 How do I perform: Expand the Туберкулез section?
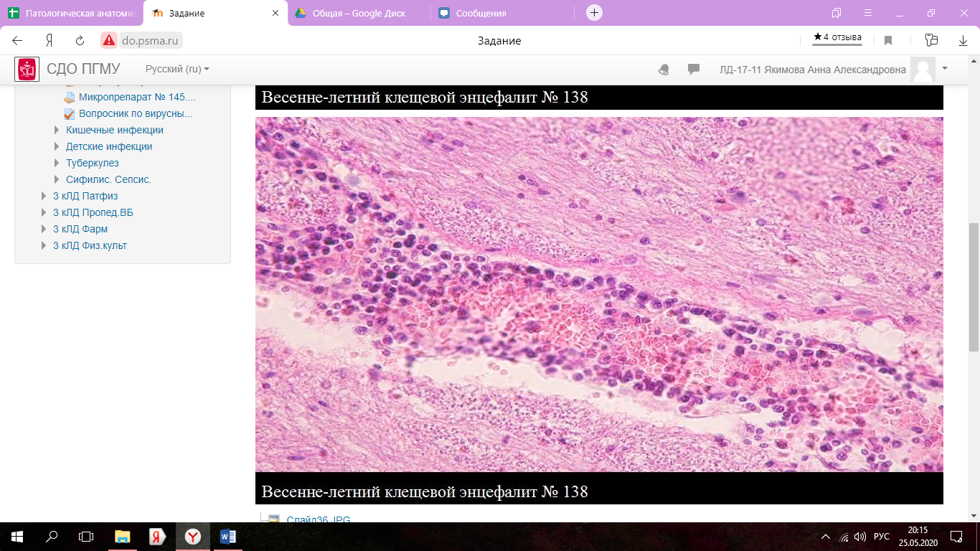(57, 163)
